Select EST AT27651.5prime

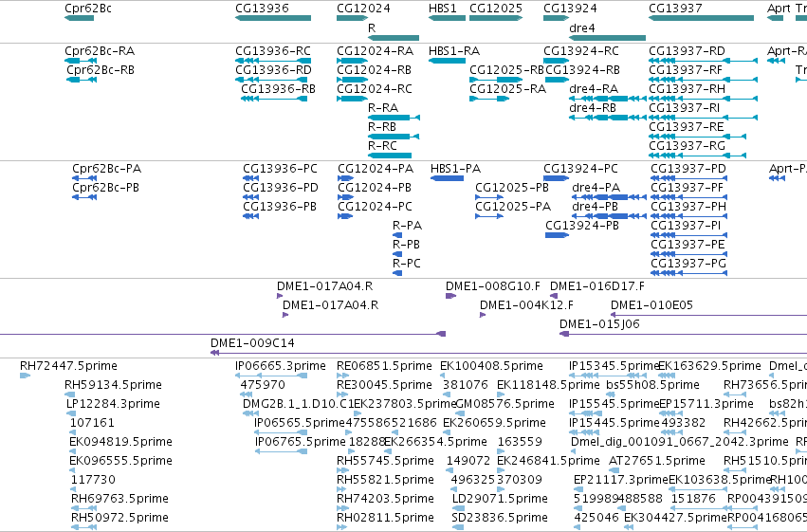657,461
